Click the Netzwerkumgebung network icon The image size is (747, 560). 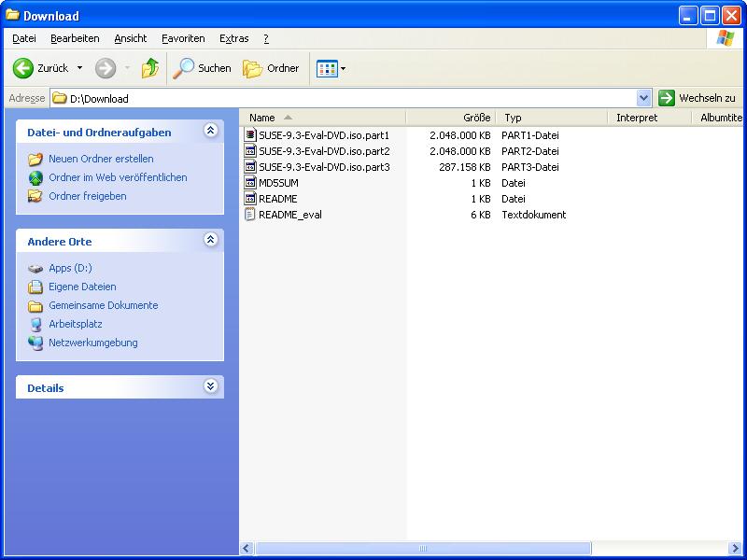(35, 343)
